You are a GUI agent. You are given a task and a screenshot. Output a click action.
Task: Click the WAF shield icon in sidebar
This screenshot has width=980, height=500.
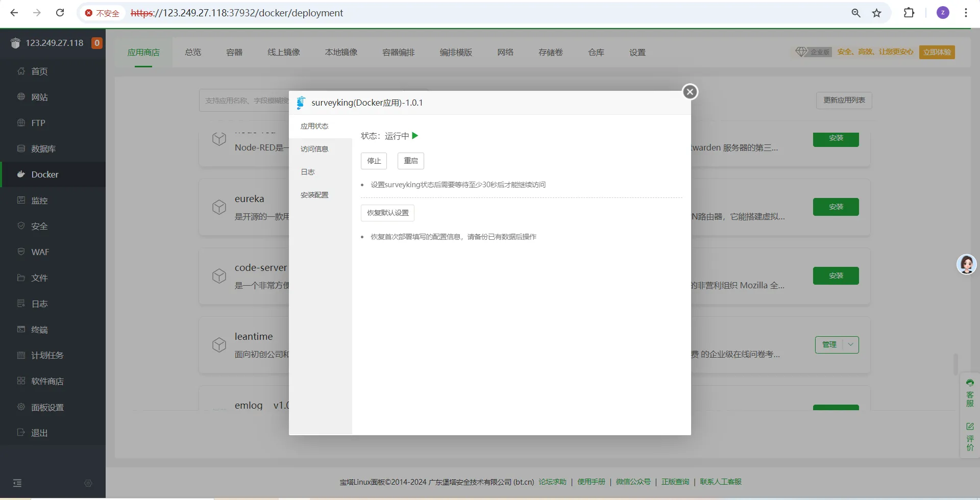[21, 252]
